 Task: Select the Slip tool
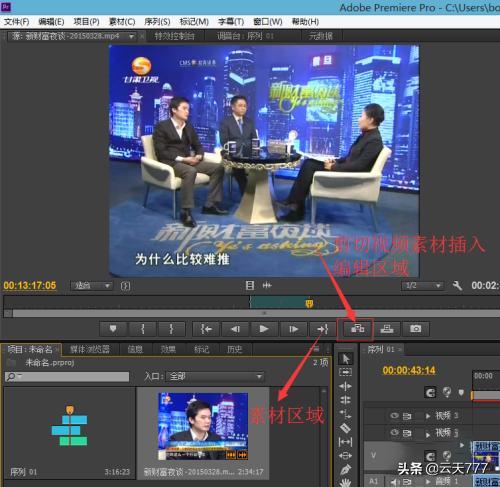[x=346, y=442]
